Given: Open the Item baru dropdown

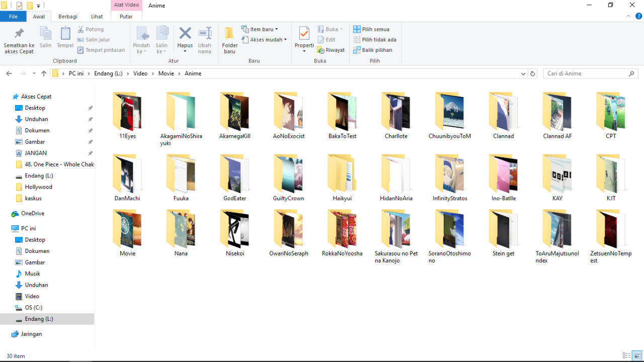Looking at the screenshot, I should click(260, 29).
